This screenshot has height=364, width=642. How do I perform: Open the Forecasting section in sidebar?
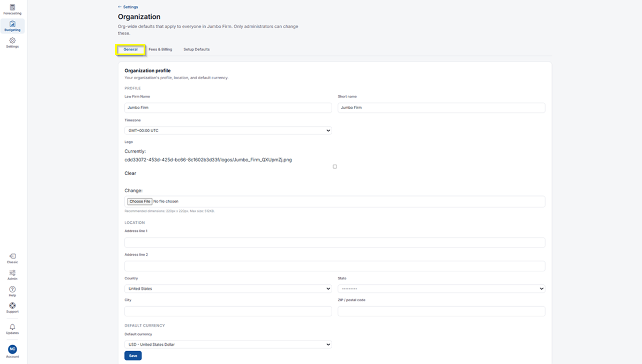coord(12,10)
